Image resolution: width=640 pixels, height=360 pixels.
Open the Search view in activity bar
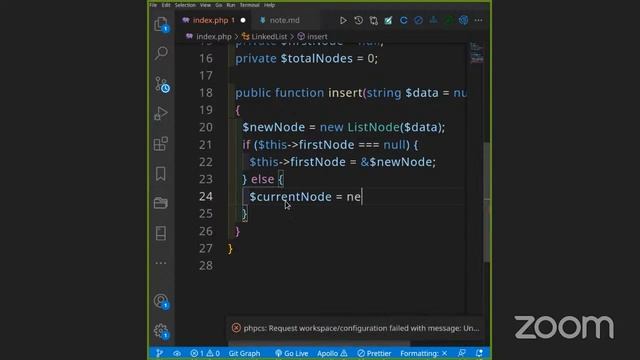coord(161,53)
